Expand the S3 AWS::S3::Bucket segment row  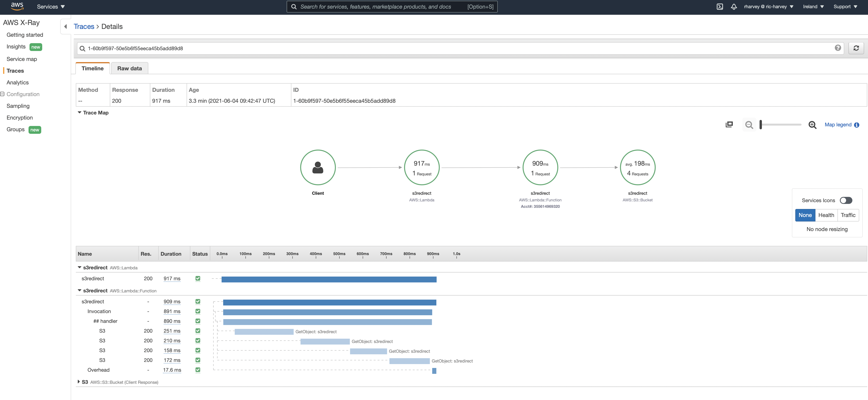pos(79,382)
